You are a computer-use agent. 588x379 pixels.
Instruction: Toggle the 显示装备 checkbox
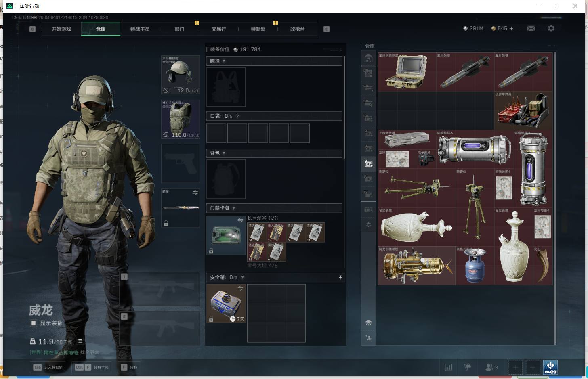34,323
